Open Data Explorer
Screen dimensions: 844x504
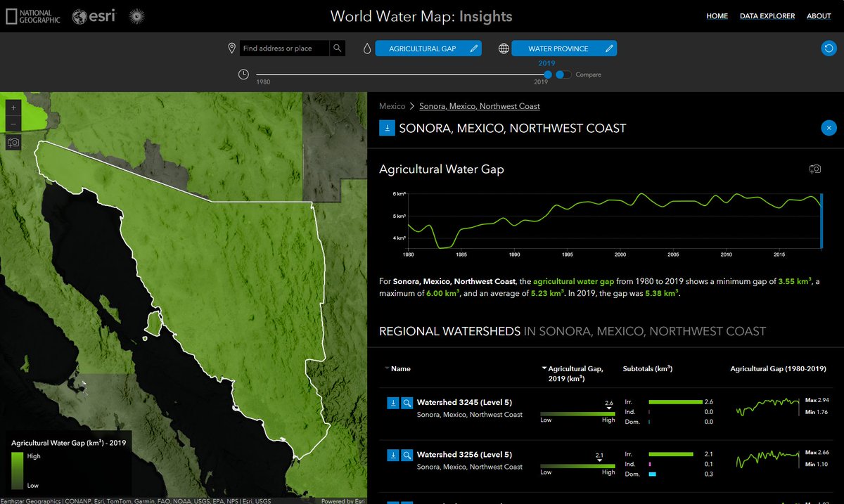(x=767, y=16)
